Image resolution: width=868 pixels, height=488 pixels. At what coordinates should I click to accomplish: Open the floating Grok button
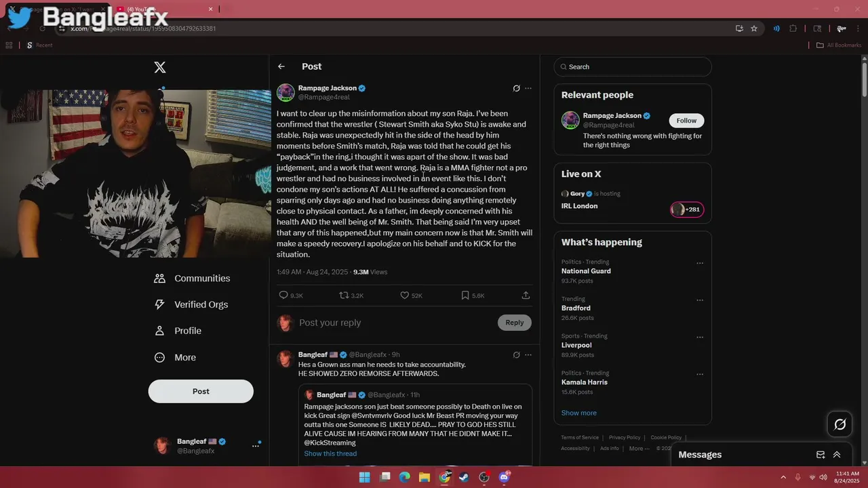[840, 424]
